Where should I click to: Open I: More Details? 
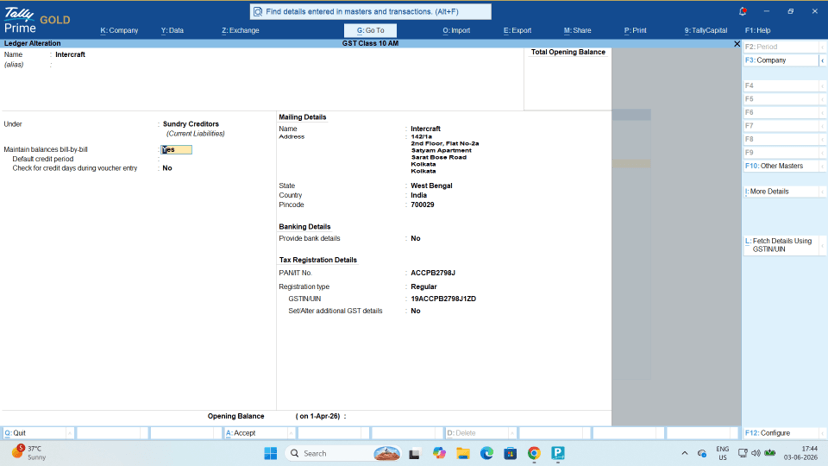pos(780,191)
